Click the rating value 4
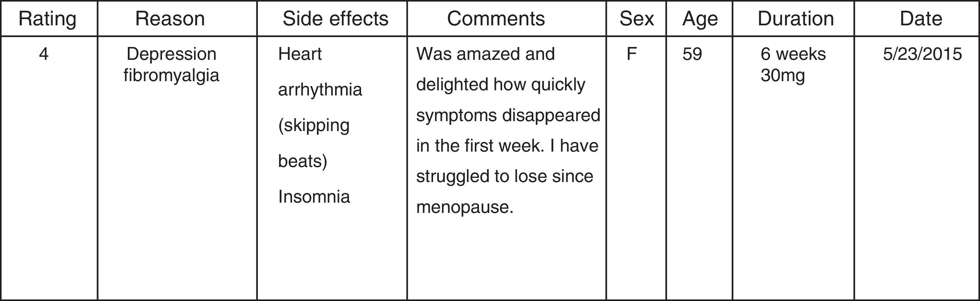The height and width of the screenshot is (301, 980). click(44, 54)
